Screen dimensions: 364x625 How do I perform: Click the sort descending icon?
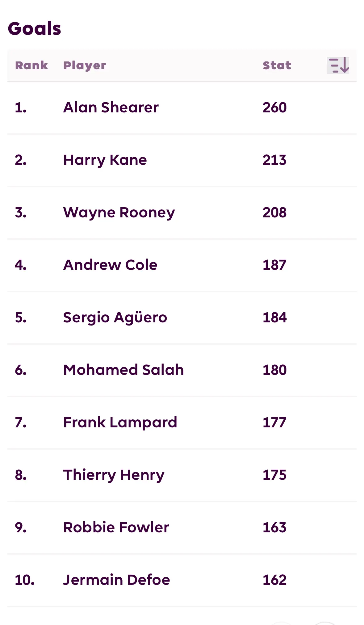pos(338,65)
